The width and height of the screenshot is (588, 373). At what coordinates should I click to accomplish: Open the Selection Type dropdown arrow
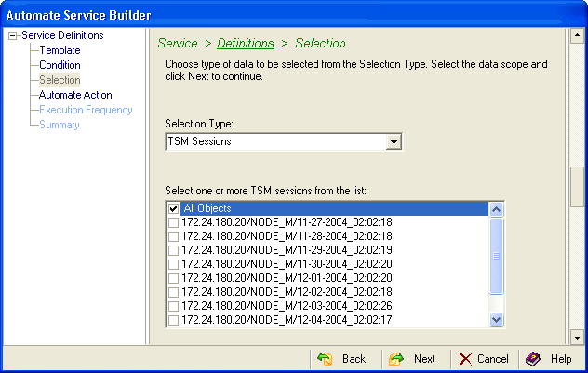pos(394,142)
